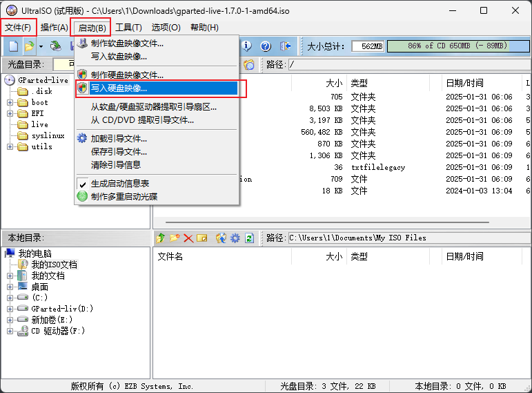Click the open CD/DVD disc toolbar icon
The image size is (532, 393).
[x=55, y=46]
